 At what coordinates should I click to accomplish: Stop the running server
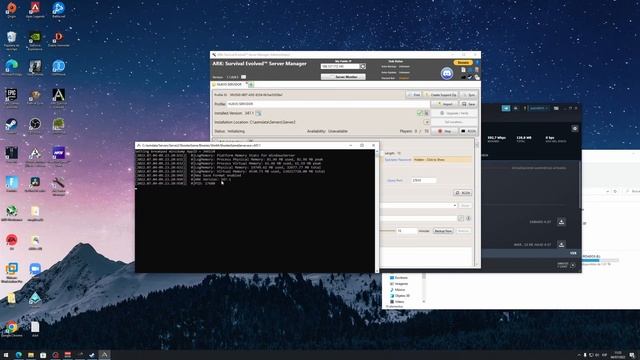point(445,131)
